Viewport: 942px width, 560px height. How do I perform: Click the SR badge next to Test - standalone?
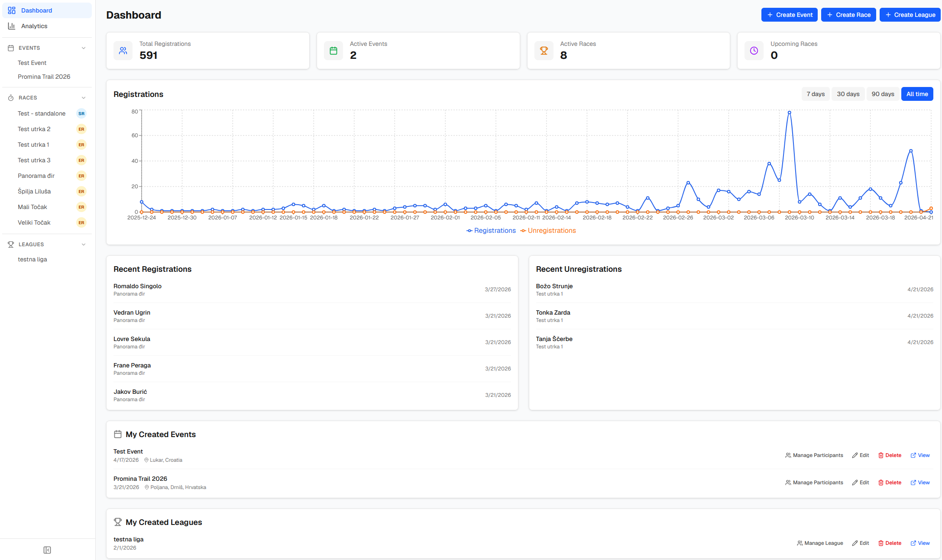(x=81, y=113)
